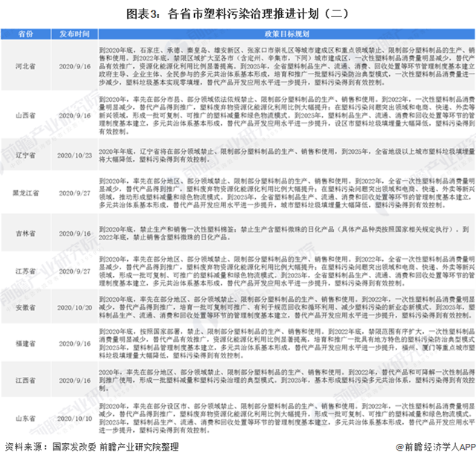Screen dimensions: 476x461
Task: Click the 2020/10/20 date for 安徽省
Action: click(x=73, y=307)
